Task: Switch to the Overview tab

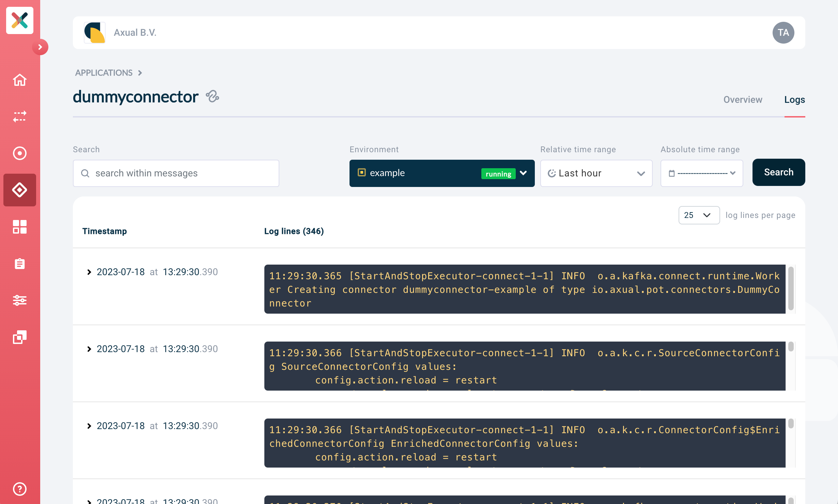Action: pyautogui.click(x=742, y=99)
